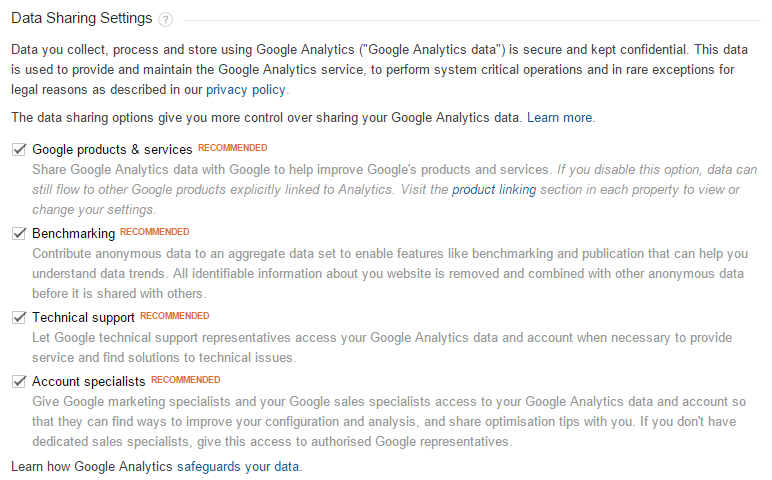Click the RECOMMENDED badge next to Benchmarking
The image size is (772, 480).
click(x=155, y=232)
